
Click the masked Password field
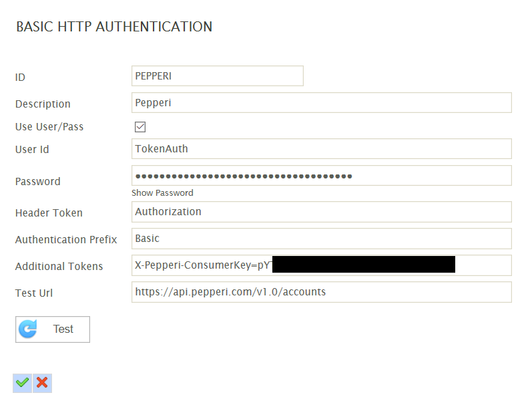click(322, 175)
